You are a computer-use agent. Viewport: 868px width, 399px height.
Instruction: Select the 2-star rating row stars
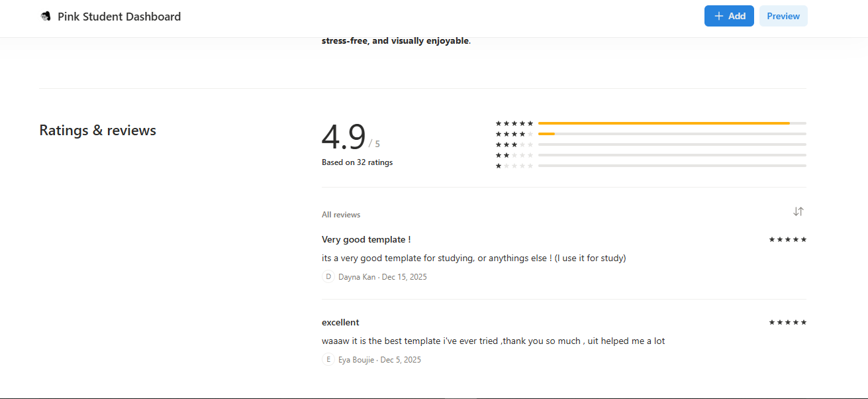click(514, 155)
